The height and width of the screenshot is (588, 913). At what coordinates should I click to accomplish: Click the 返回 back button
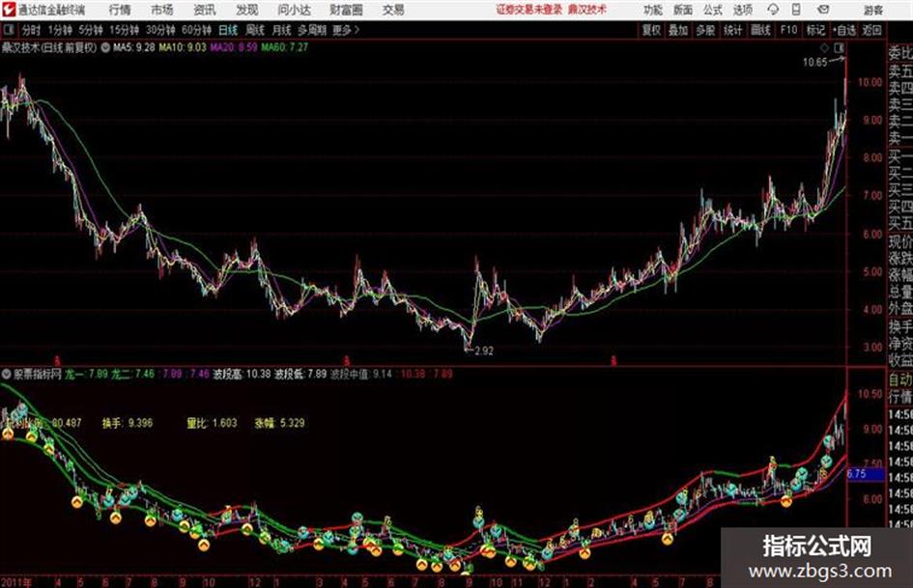click(x=871, y=30)
